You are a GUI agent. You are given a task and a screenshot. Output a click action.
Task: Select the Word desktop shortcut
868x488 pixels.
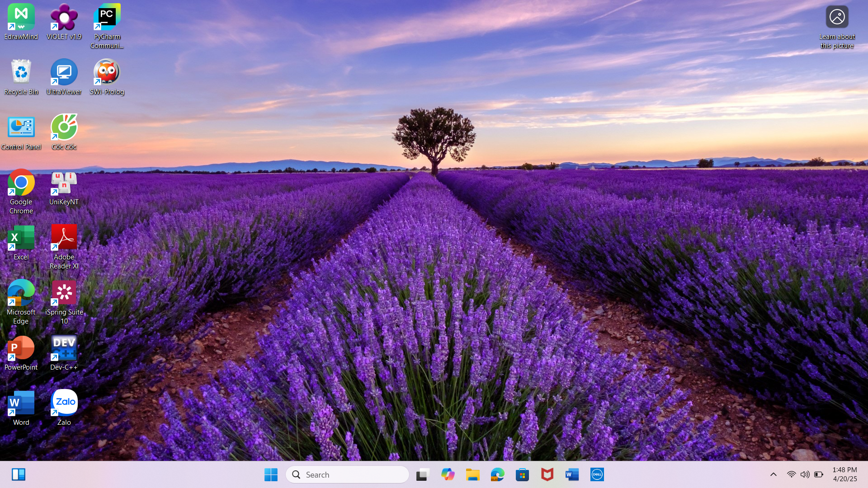tap(21, 408)
